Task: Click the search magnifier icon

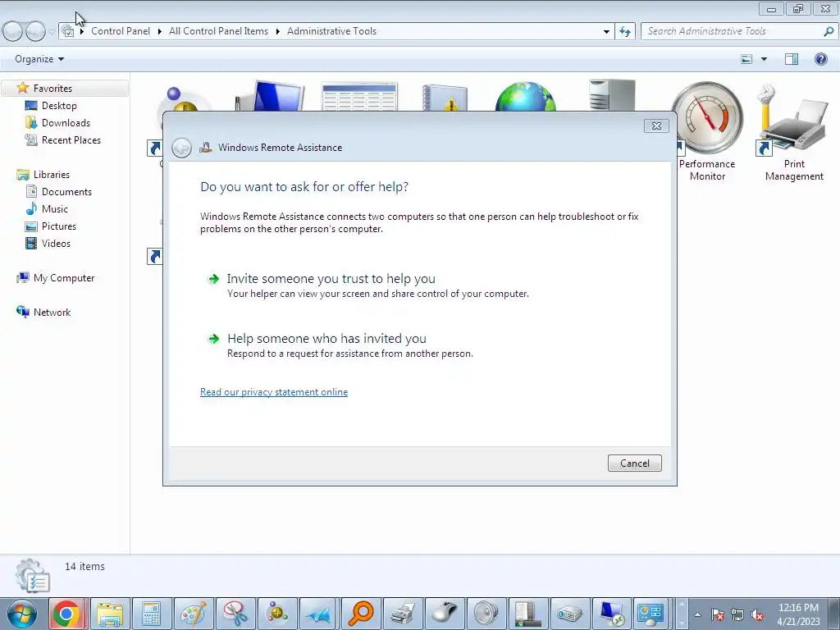Action: [x=829, y=31]
